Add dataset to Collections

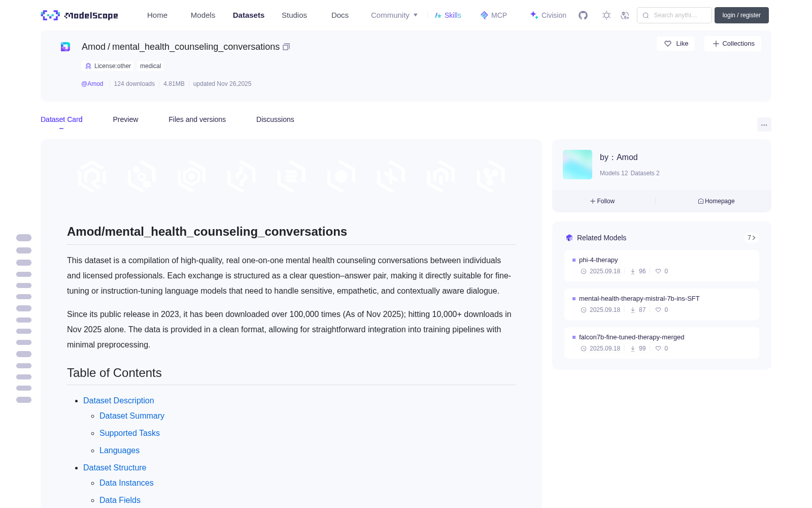733,44
